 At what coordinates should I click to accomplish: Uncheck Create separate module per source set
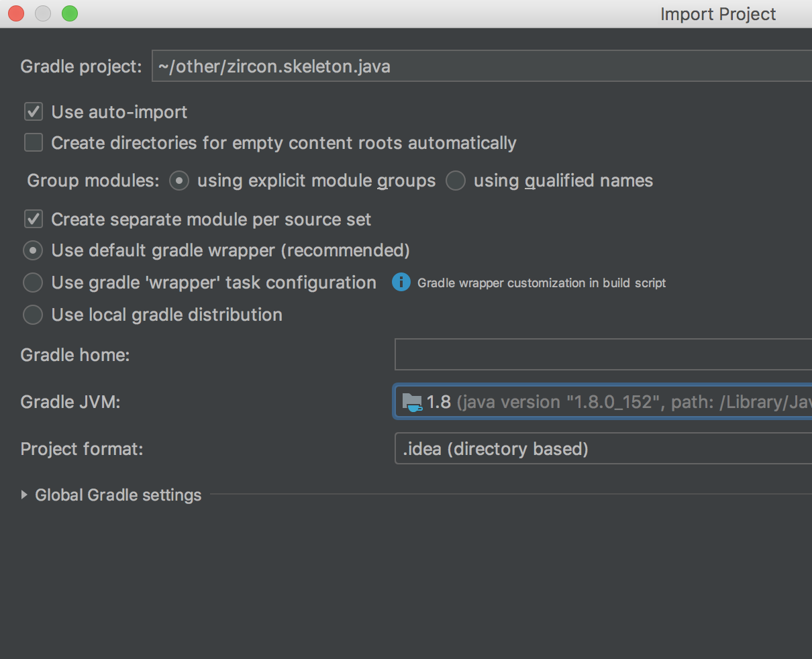(x=34, y=219)
